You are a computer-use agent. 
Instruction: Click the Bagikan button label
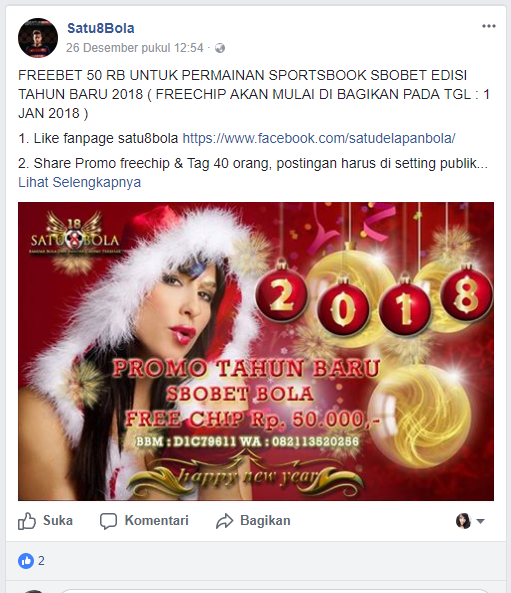[x=265, y=520]
